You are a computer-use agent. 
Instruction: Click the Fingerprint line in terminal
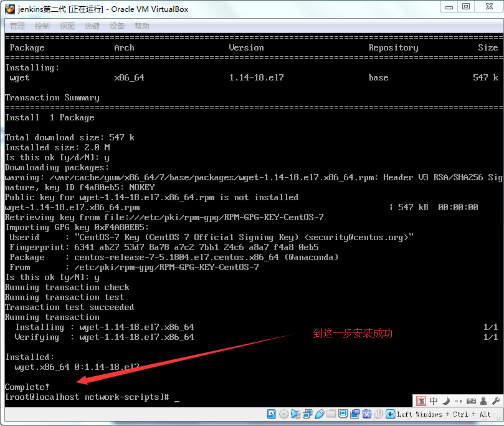click(164, 248)
